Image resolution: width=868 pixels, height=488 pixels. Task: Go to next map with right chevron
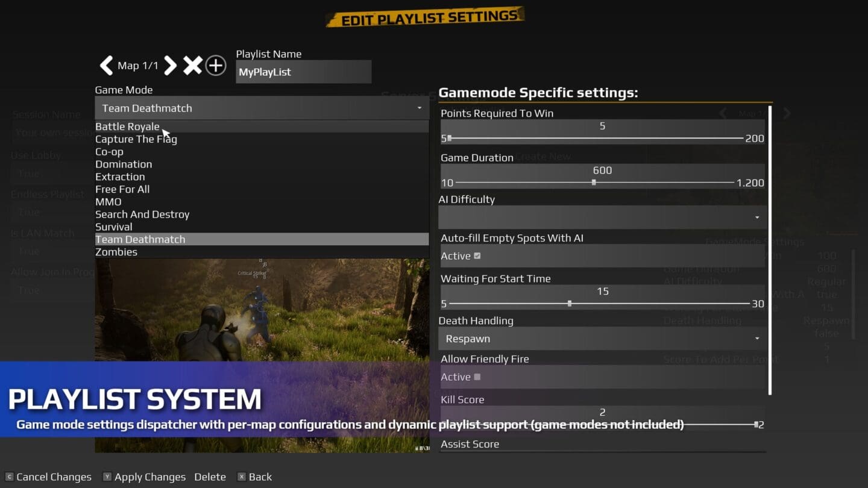click(x=171, y=65)
